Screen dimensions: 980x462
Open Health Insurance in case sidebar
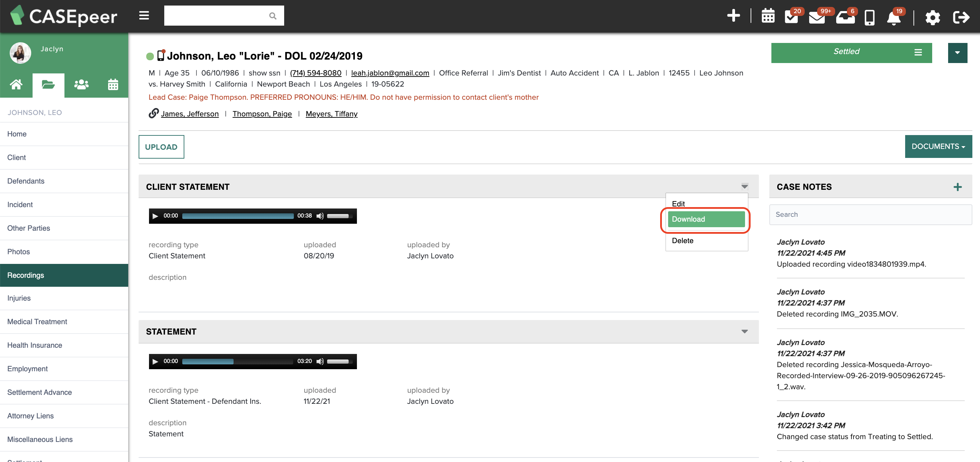[x=64, y=345]
